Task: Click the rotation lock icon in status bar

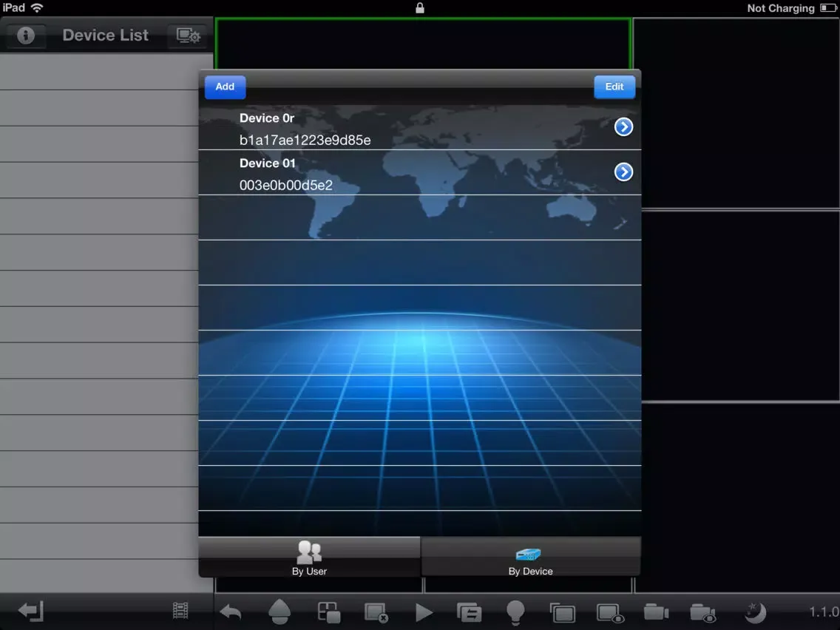Action: pyautogui.click(x=420, y=7)
